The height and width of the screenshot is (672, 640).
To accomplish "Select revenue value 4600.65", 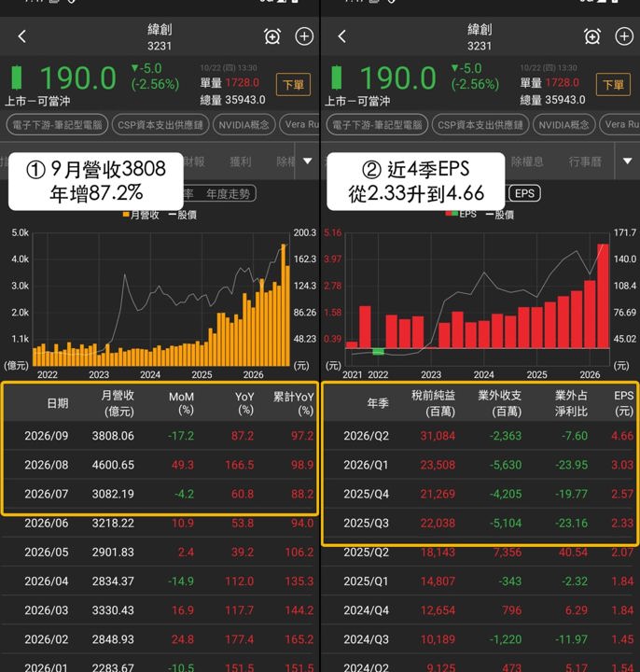I will 113,465.
